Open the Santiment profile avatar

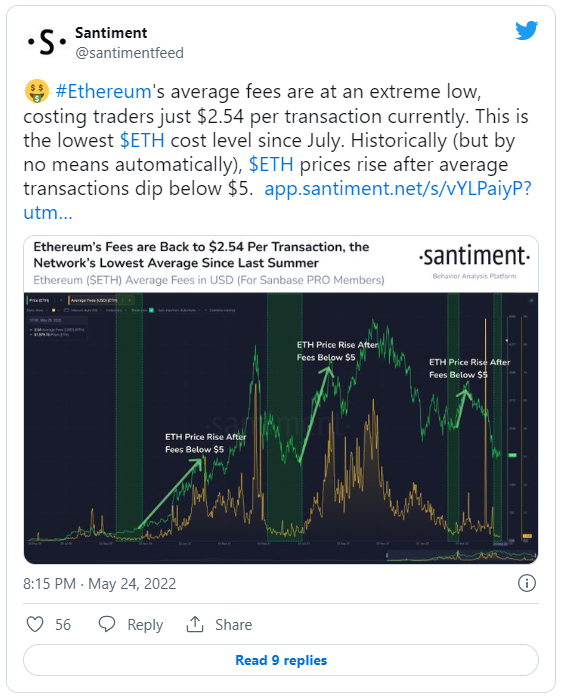[46, 42]
